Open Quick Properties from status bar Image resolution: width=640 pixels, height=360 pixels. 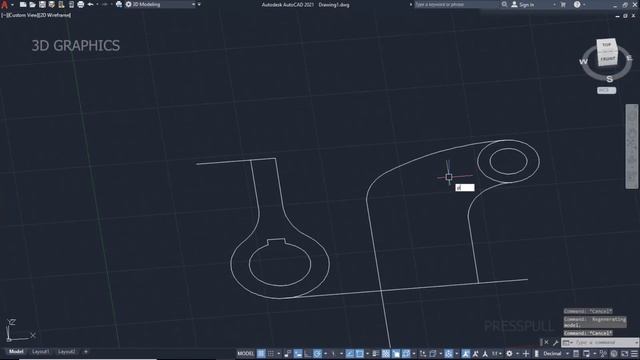pyautogui.click(x=576, y=353)
